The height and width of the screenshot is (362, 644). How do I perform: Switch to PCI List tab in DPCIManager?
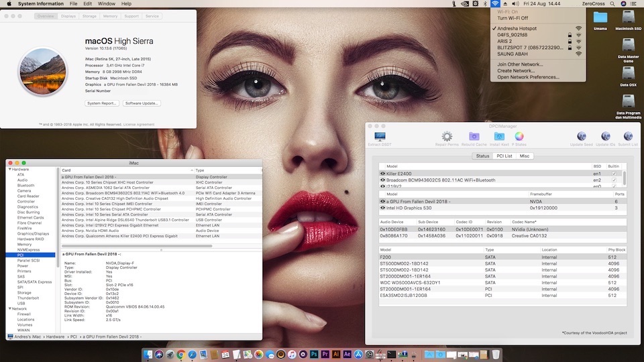pyautogui.click(x=504, y=156)
